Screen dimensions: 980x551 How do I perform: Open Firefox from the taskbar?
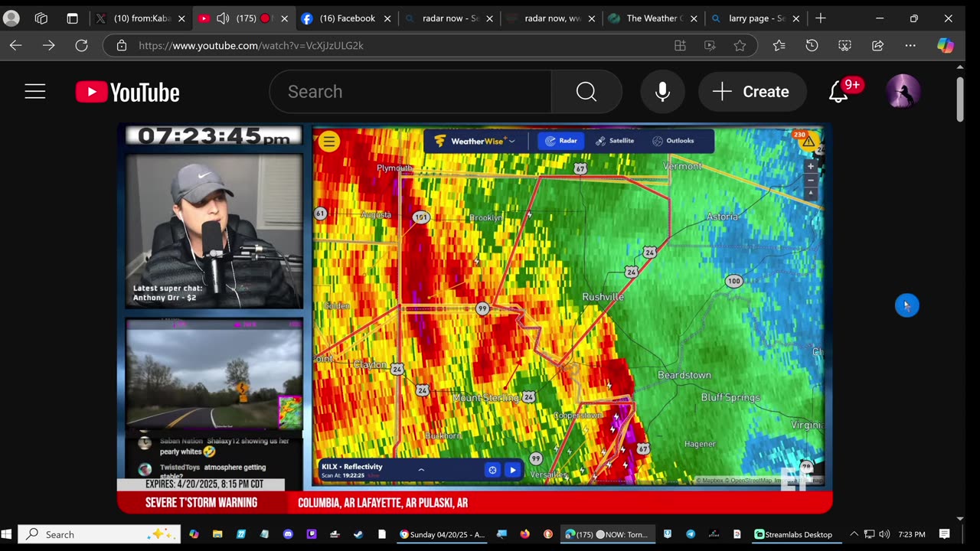coord(524,534)
